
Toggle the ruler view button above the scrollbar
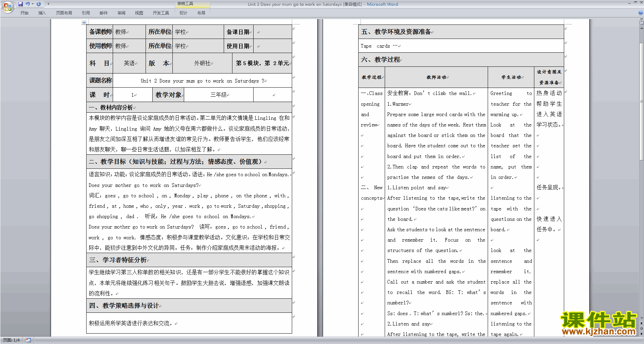pyautogui.click(x=641, y=23)
